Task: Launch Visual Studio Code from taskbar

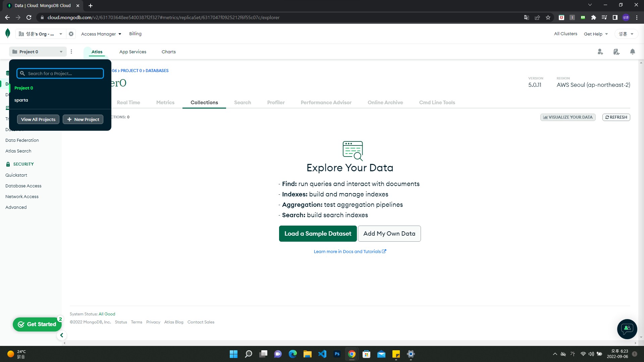Action: tap(322, 354)
